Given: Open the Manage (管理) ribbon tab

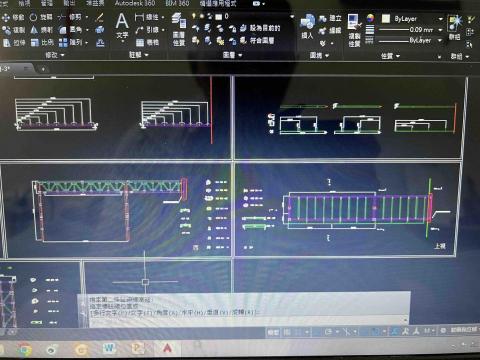Looking at the screenshot, I should [x=47, y=3].
